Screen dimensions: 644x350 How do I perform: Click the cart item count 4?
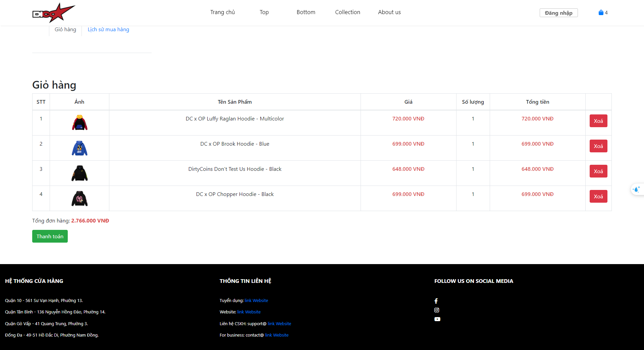click(x=606, y=13)
